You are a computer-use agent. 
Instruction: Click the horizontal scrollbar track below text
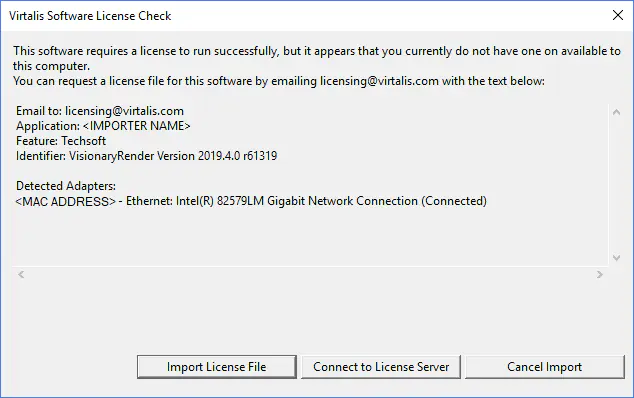click(x=310, y=275)
